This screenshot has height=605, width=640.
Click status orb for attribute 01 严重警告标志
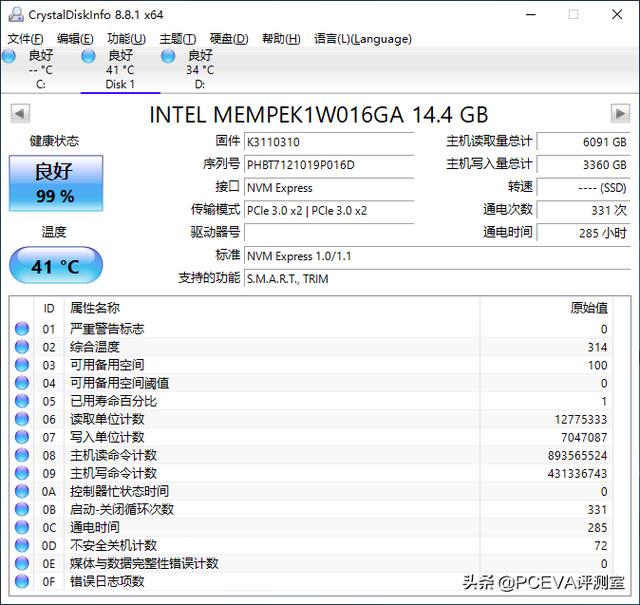pos(22,329)
